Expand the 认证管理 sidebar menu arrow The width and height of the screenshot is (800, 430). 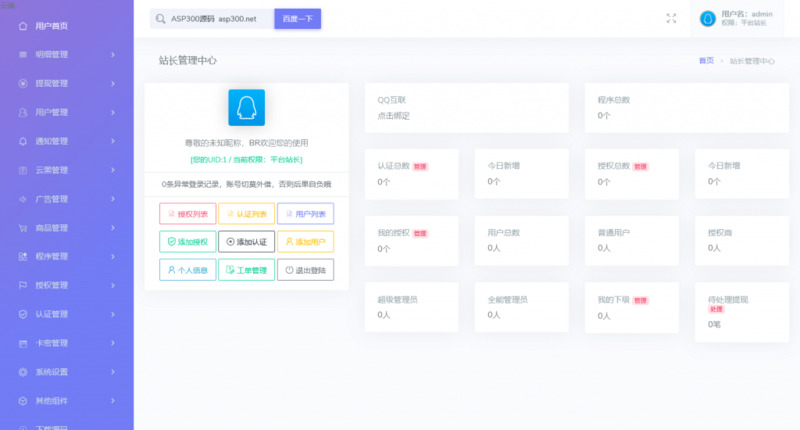point(113,314)
